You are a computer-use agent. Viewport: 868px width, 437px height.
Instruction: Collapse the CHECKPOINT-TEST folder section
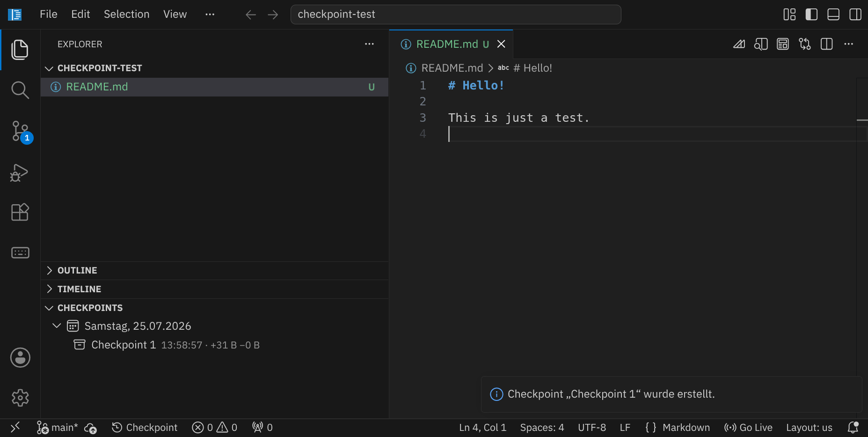coord(215,68)
